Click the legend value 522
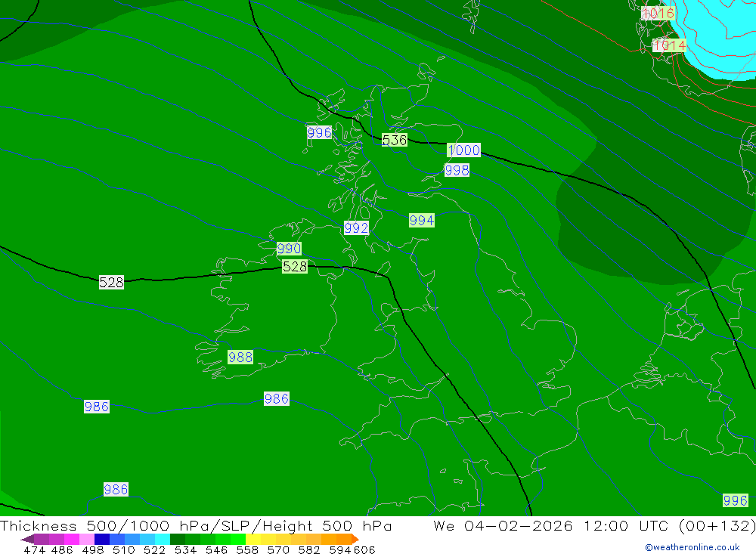This screenshot has width=756, height=554. tap(154, 549)
